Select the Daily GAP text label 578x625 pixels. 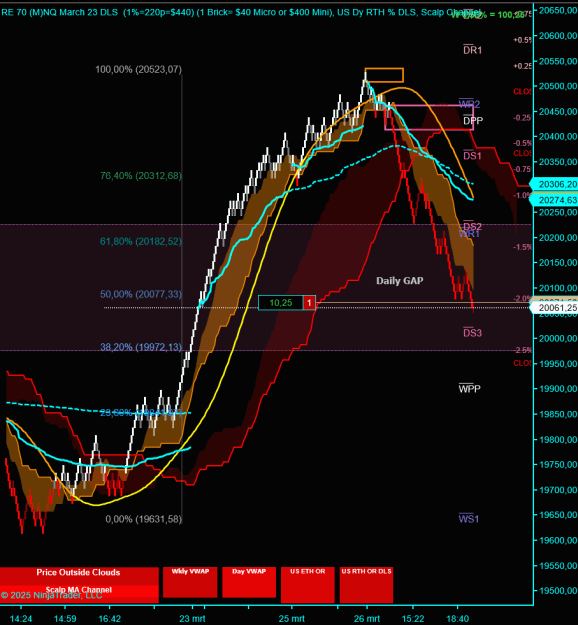400,281
